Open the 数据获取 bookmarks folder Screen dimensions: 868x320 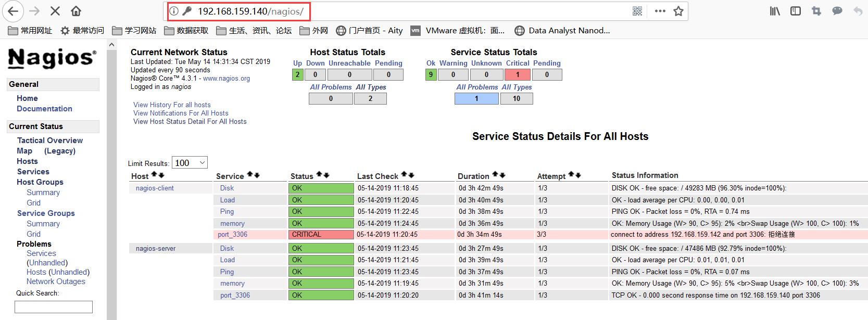[x=186, y=31]
